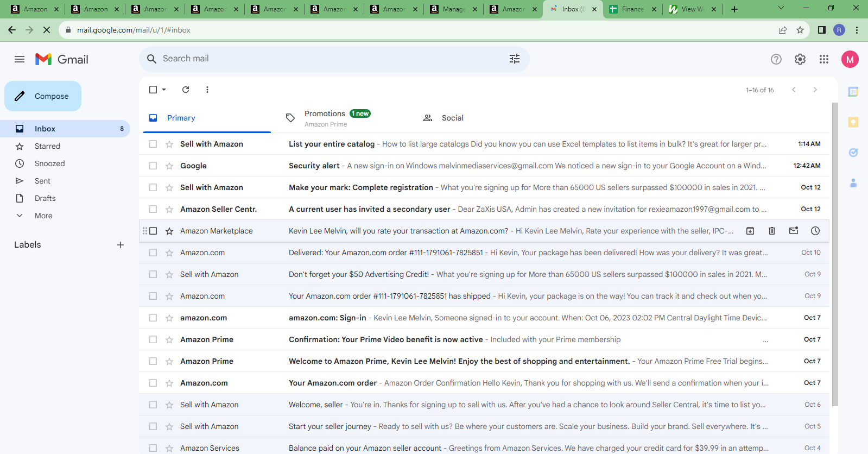Select the Amazon Seller Centr. email checkbox
The width and height of the screenshot is (868, 454).
(153, 209)
